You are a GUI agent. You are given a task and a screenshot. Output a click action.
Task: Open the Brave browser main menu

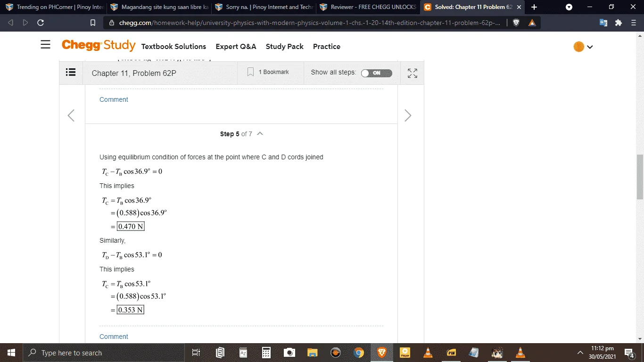(634, 23)
